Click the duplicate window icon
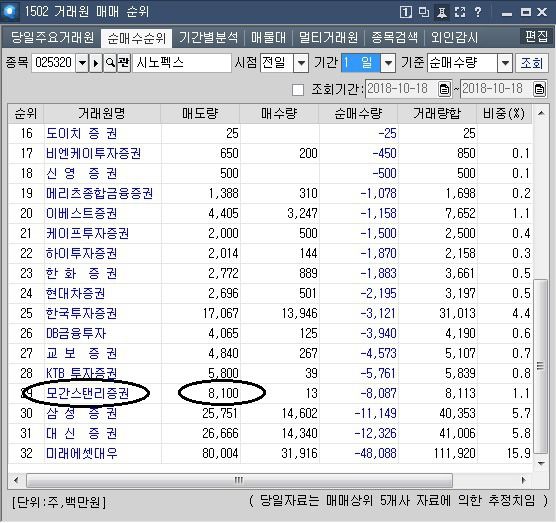This screenshot has height=523, width=556. click(424, 12)
